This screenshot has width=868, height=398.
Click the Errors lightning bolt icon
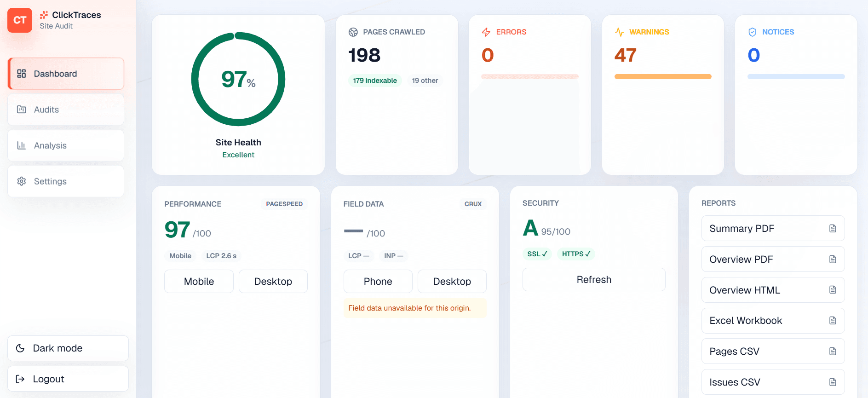point(486,32)
